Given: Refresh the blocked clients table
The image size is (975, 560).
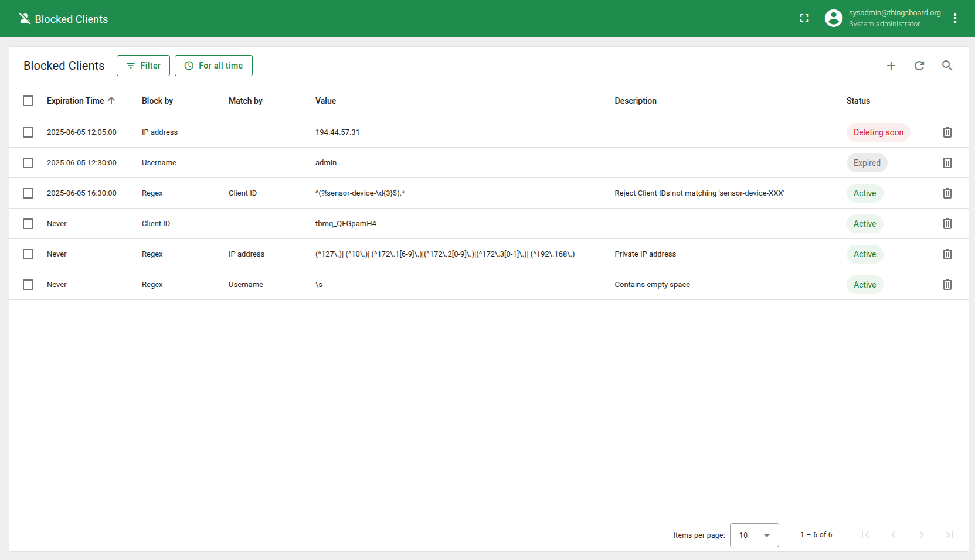Looking at the screenshot, I should point(919,66).
